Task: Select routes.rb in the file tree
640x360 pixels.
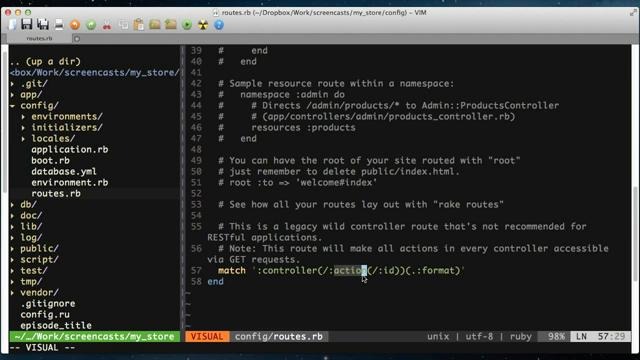Action: (56, 194)
